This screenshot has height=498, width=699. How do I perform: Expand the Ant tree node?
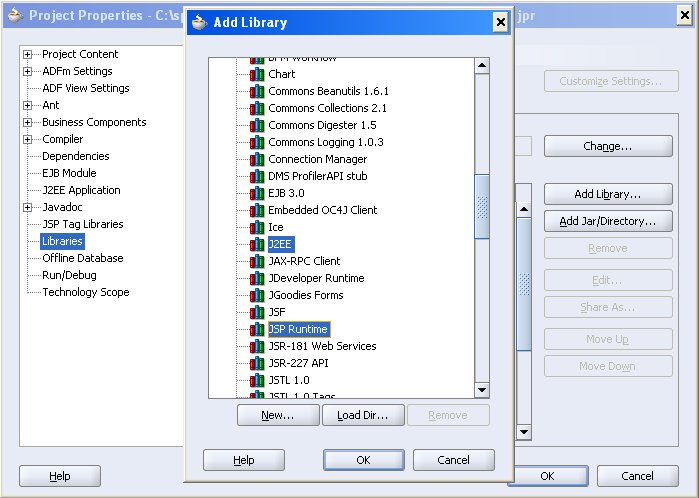(x=28, y=105)
